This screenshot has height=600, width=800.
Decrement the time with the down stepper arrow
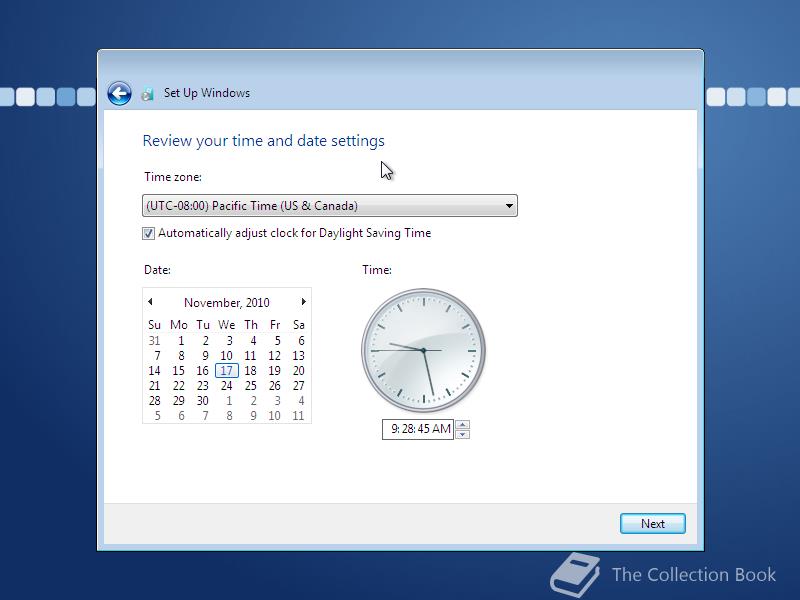(463, 433)
